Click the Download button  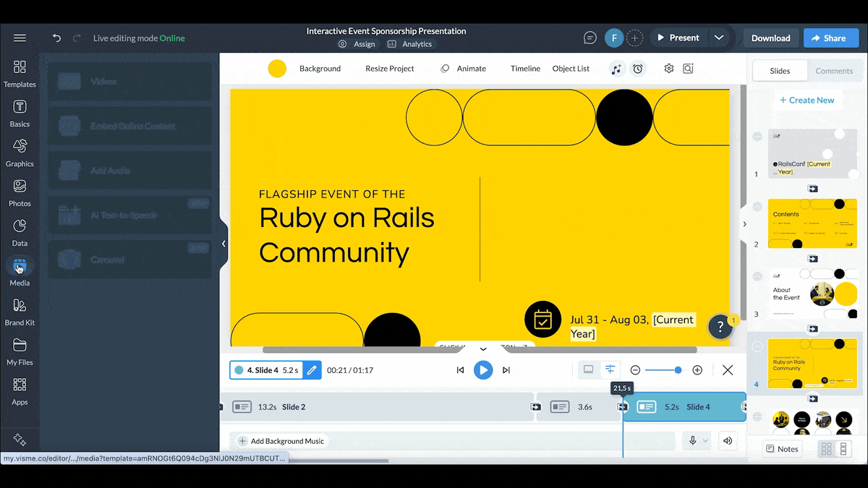click(770, 38)
